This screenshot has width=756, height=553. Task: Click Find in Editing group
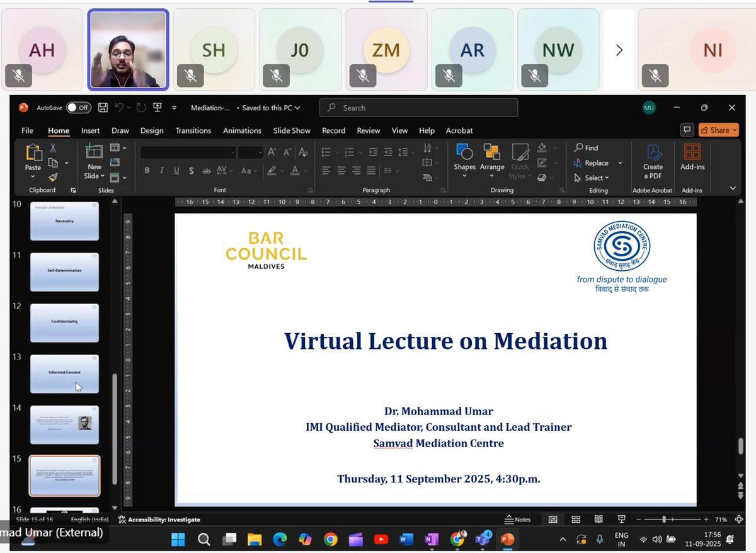tap(587, 147)
